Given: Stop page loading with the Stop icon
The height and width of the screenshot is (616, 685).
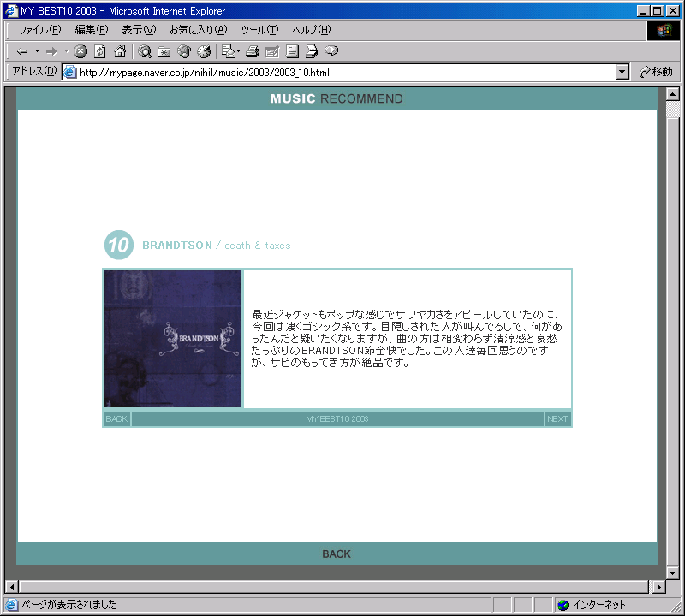Looking at the screenshot, I should click(x=80, y=51).
